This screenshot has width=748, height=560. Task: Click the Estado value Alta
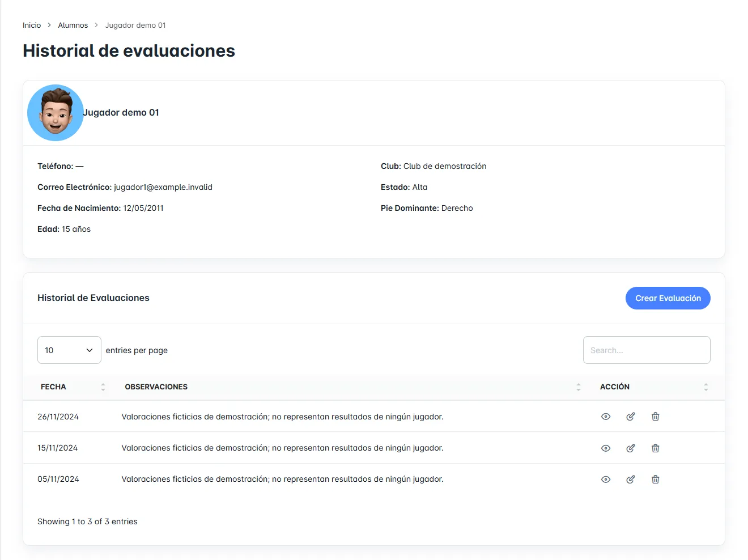(420, 187)
